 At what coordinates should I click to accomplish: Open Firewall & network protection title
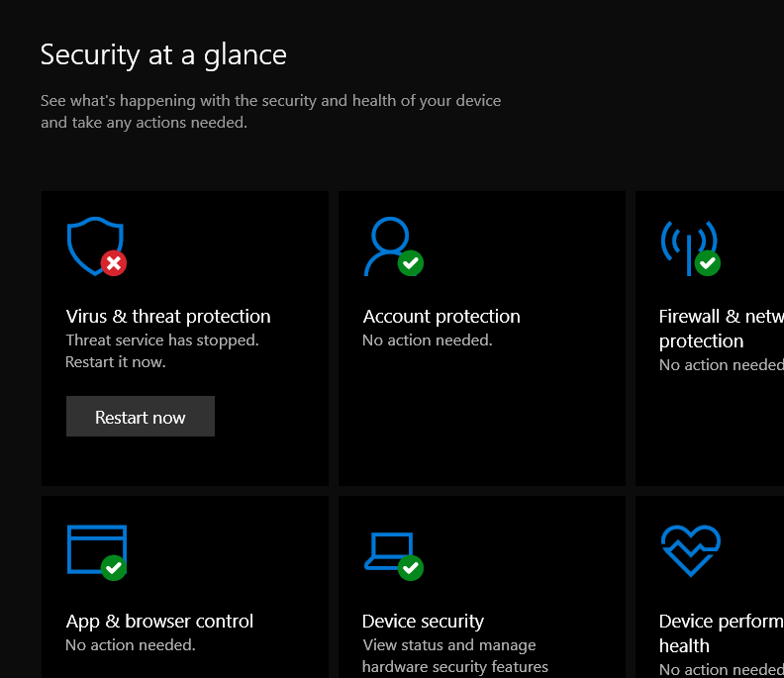[722, 329]
